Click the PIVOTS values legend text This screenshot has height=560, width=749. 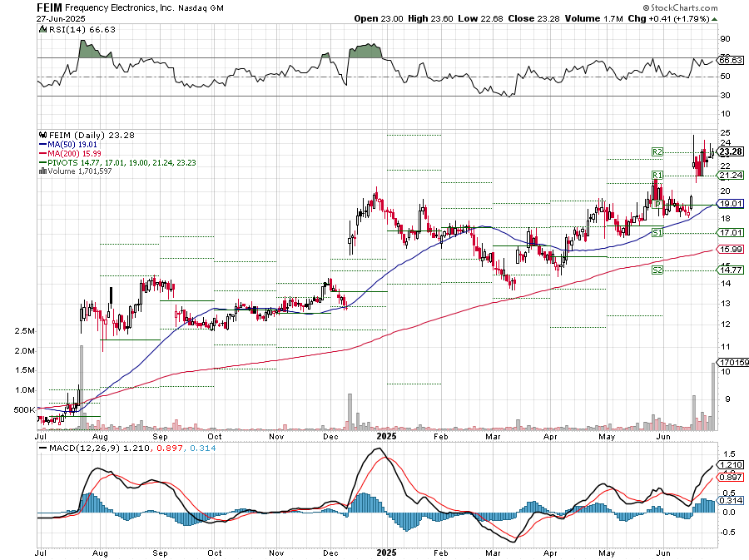pos(122,163)
